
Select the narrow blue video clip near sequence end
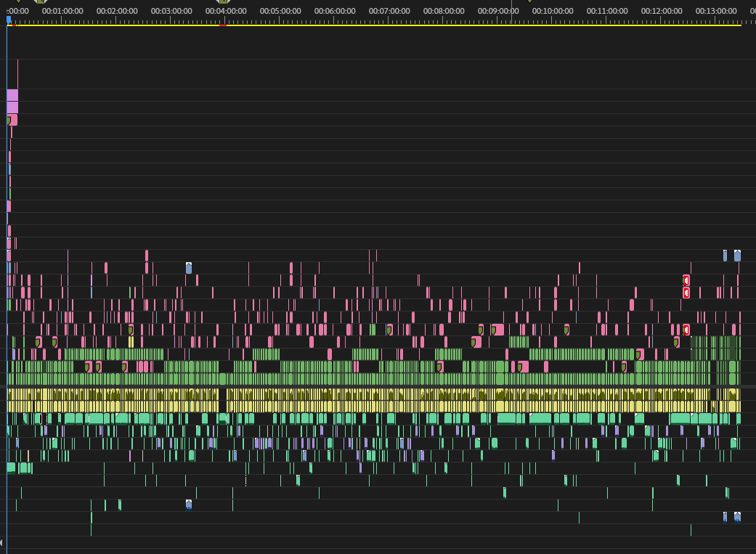[725, 256]
